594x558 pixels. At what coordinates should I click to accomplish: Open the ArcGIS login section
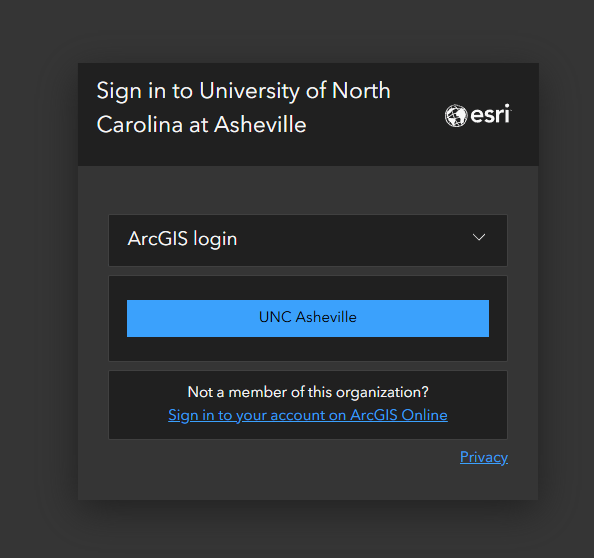(x=308, y=240)
